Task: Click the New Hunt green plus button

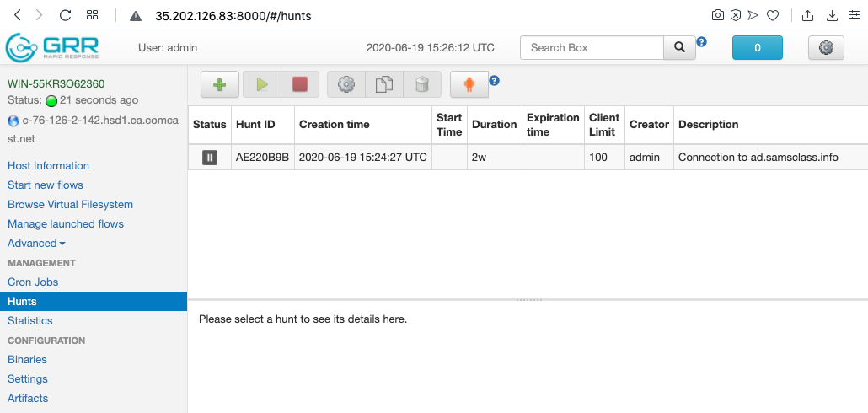Action: pos(220,84)
